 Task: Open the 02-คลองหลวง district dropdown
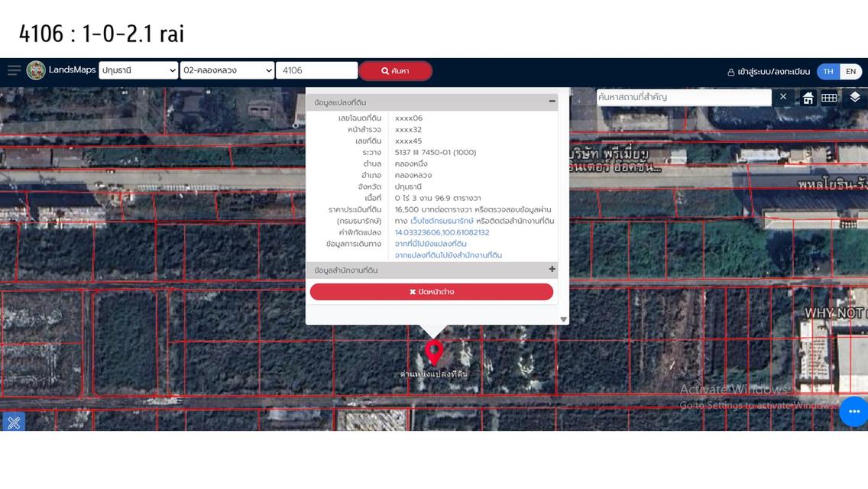click(x=227, y=70)
